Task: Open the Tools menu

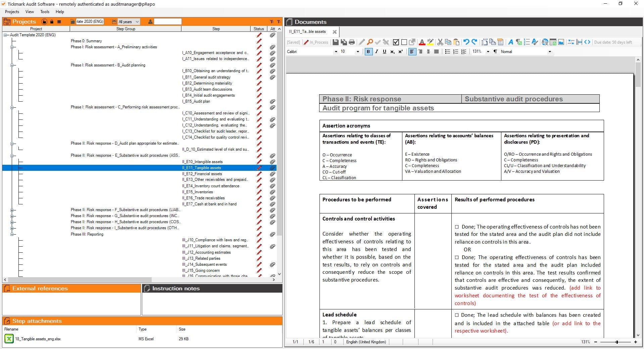Action: [x=45, y=12]
